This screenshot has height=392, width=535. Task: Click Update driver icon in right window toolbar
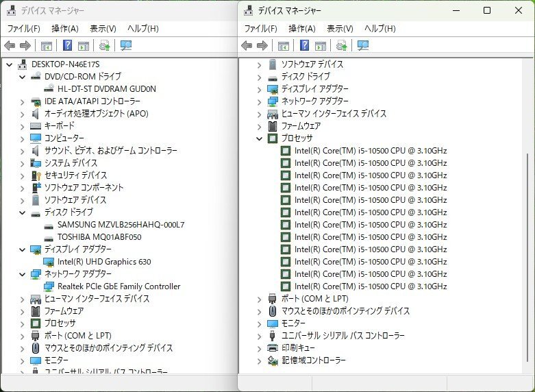[342, 45]
